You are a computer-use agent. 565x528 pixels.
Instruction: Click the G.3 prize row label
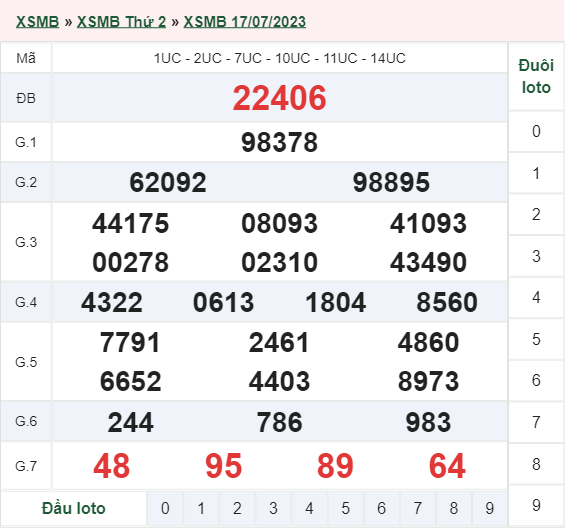pyautogui.click(x=26, y=242)
